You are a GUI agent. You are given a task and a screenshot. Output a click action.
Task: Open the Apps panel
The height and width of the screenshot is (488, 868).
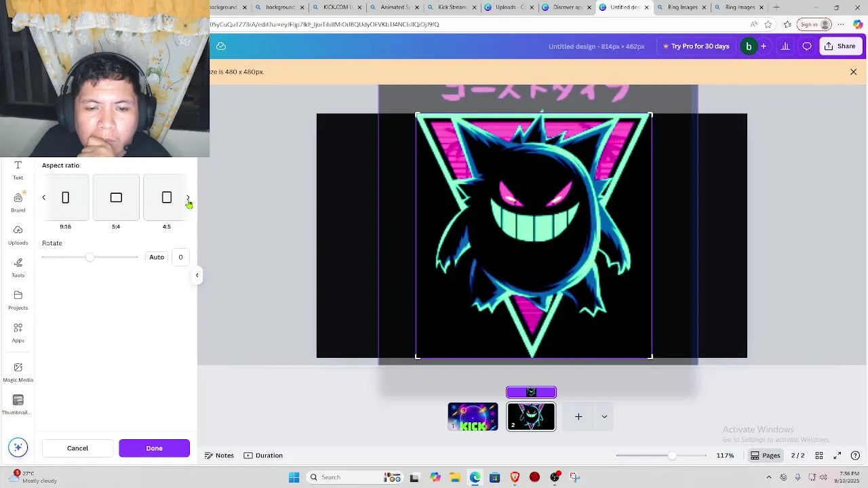coord(18,333)
